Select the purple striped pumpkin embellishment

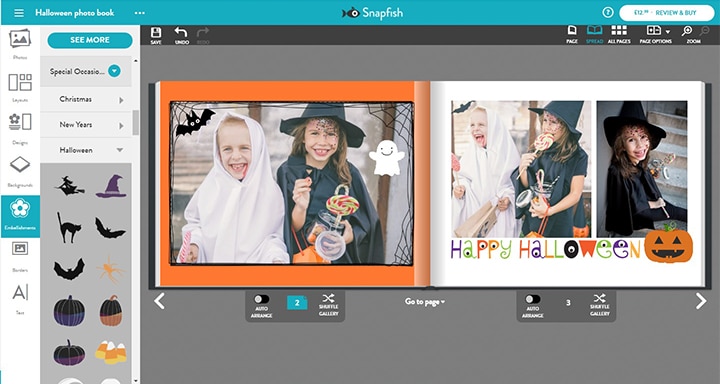click(69, 311)
